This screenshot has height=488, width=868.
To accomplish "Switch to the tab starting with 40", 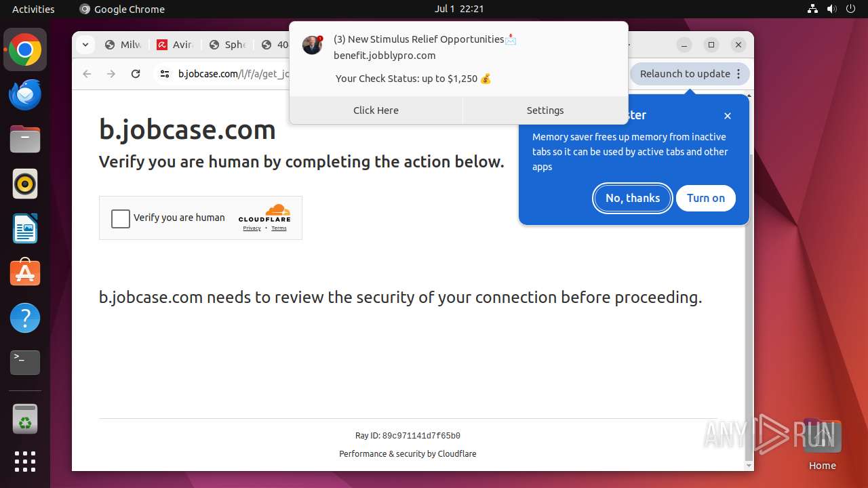I will coord(273,45).
